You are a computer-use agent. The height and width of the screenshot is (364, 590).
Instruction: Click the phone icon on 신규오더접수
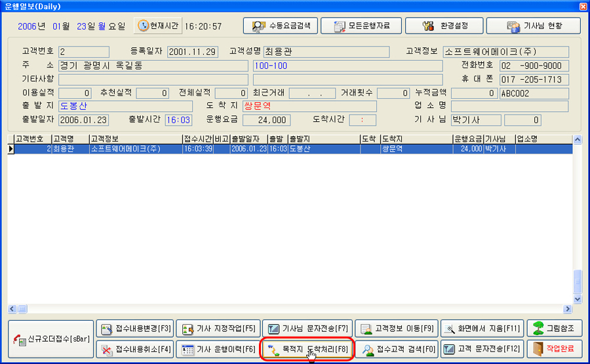[20, 340]
